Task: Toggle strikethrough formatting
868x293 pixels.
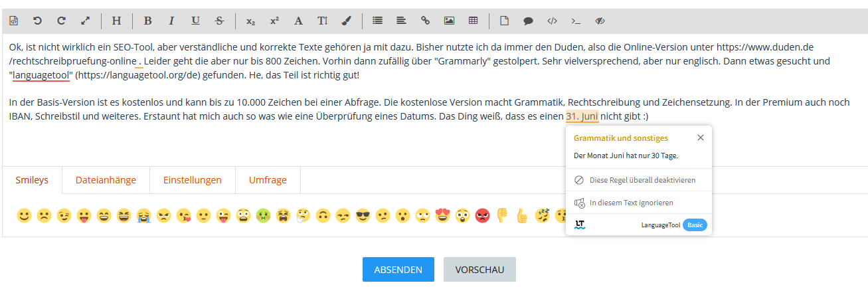Action: (x=219, y=21)
